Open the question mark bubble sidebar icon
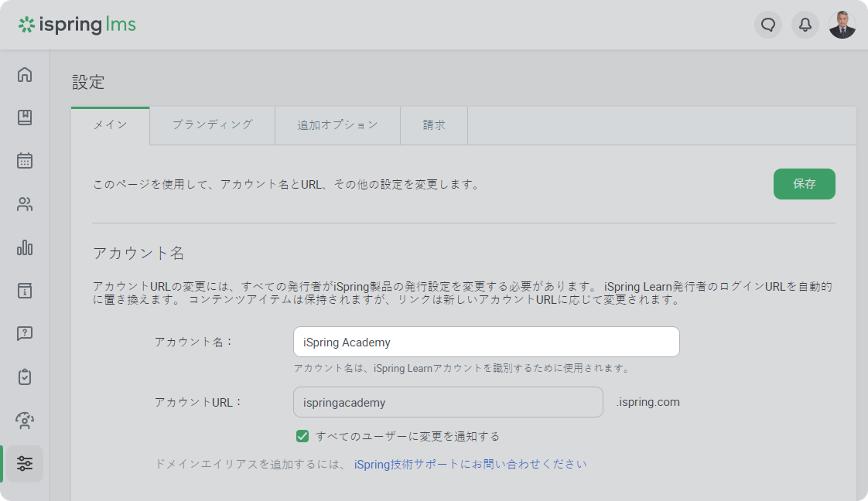 tap(25, 334)
